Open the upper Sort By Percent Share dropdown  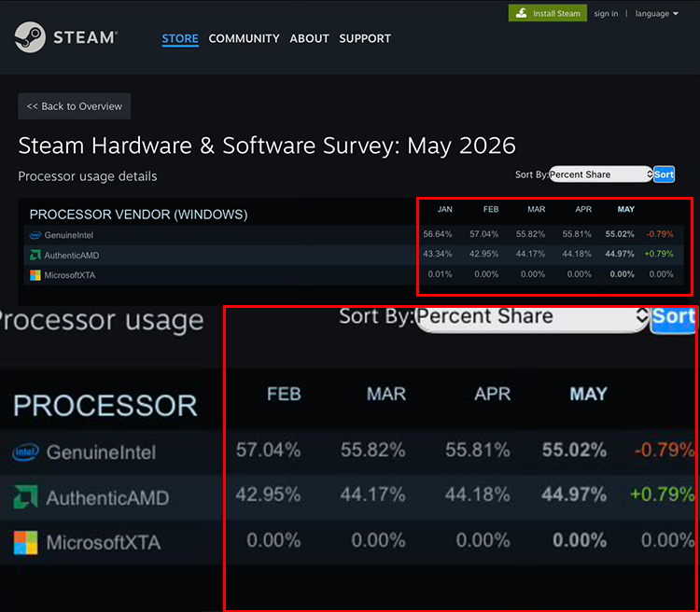click(x=601, y=174)
